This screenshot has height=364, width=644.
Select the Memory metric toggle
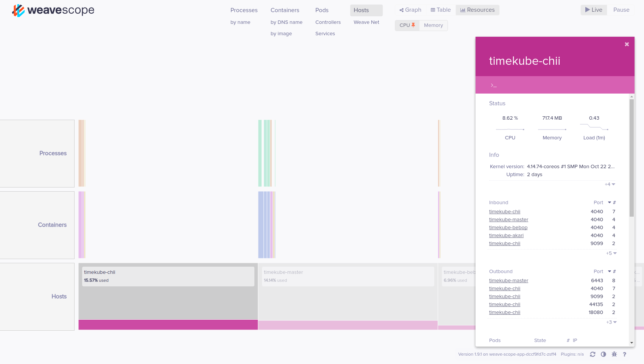tap(433, 25)
